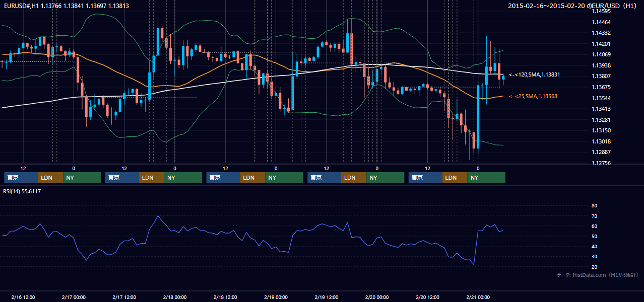Viewport: 644px width, 302px height.
Task: Click the EURUSD#,H1 symbol title text
Action: click(x=21, y=6)
